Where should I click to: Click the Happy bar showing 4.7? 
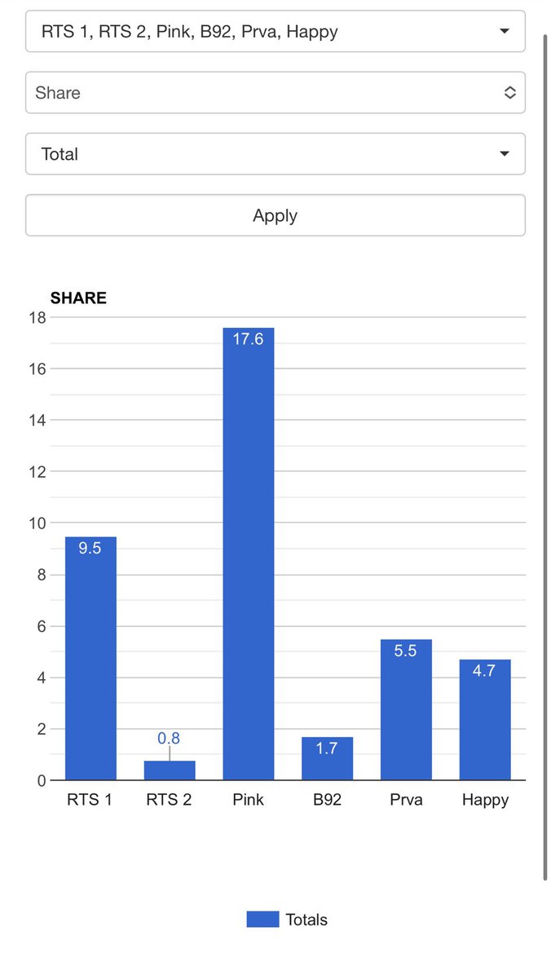(485, 720)
